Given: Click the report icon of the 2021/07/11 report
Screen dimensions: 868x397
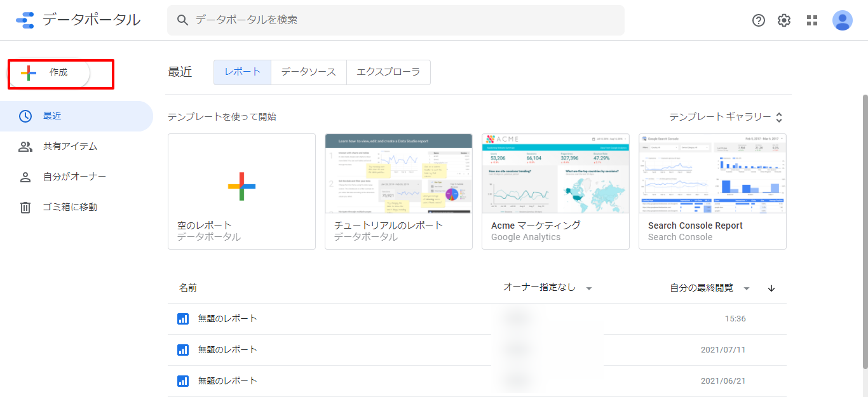Looking at the screenshot, I should (183, 350).
